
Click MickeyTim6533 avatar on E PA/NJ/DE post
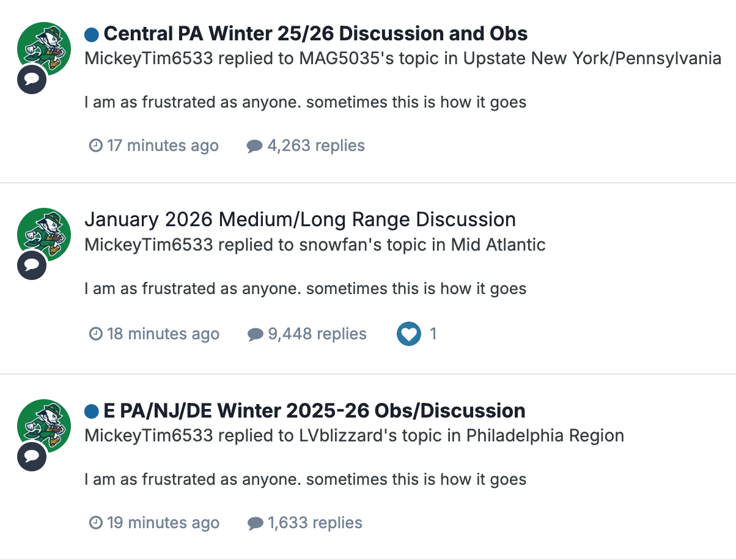(44, 426)
